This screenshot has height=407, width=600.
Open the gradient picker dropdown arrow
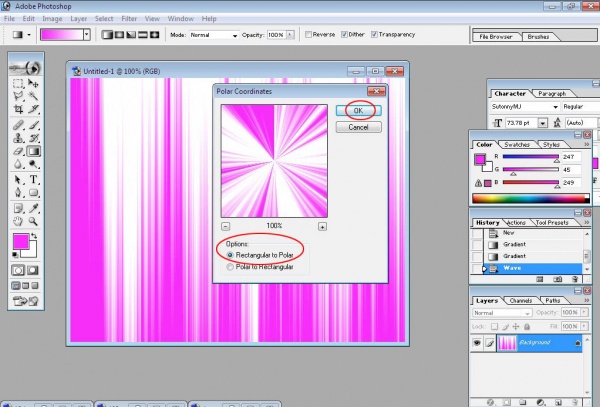[x=87, y=34]
